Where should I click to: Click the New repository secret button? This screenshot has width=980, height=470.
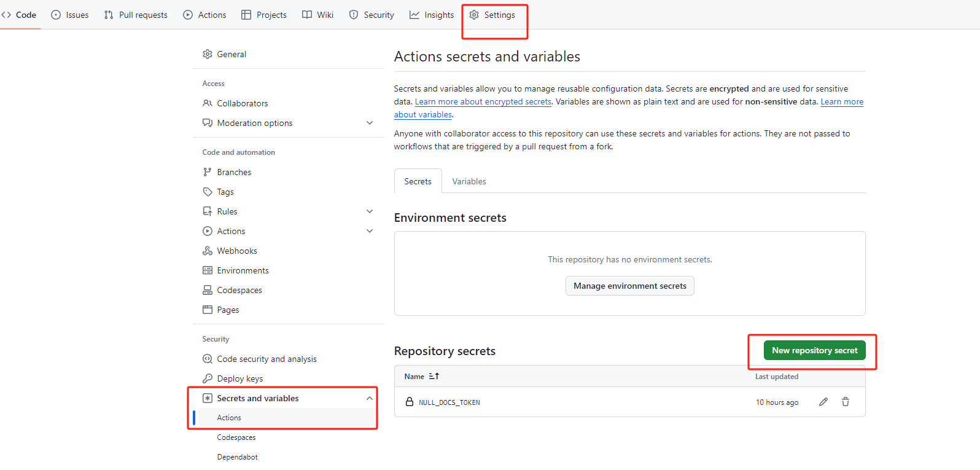pyautogui.click(x=814, y=350)
